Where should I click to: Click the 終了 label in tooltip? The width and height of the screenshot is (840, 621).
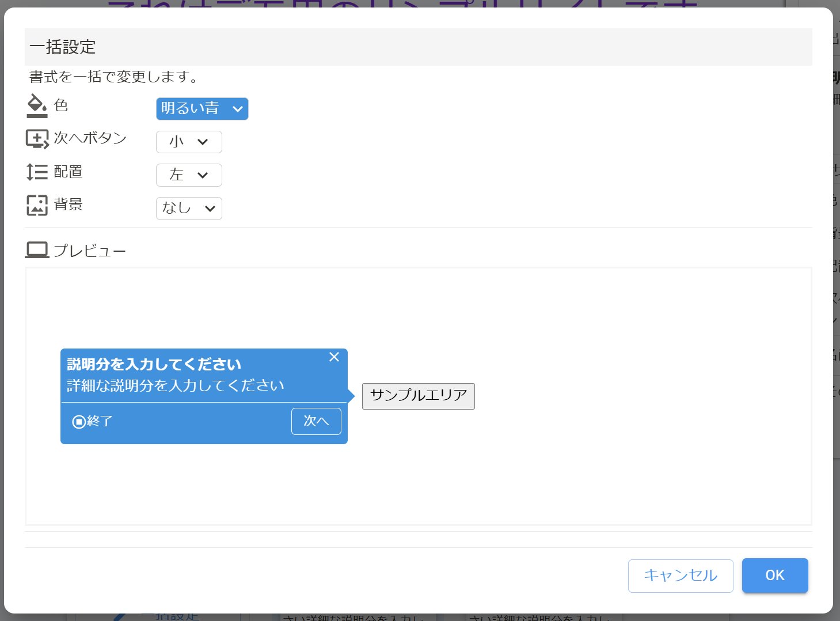click(x=100, y=422)
